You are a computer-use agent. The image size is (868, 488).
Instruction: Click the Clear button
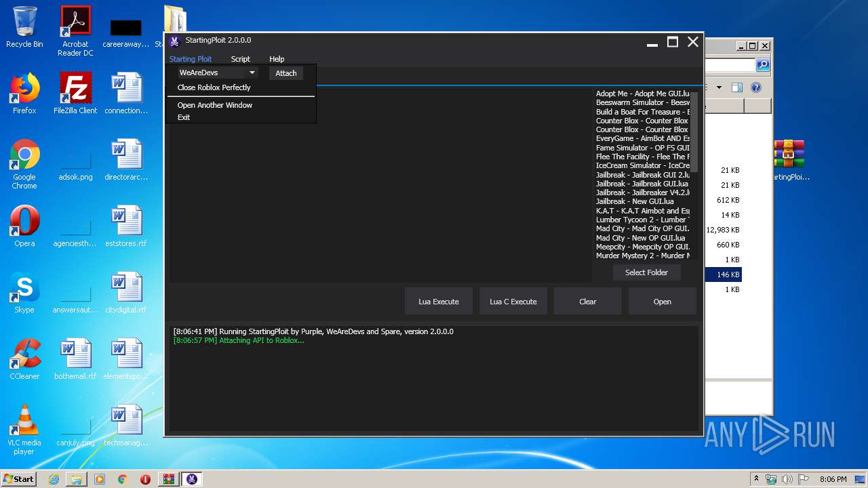click(x=588, y=302)
